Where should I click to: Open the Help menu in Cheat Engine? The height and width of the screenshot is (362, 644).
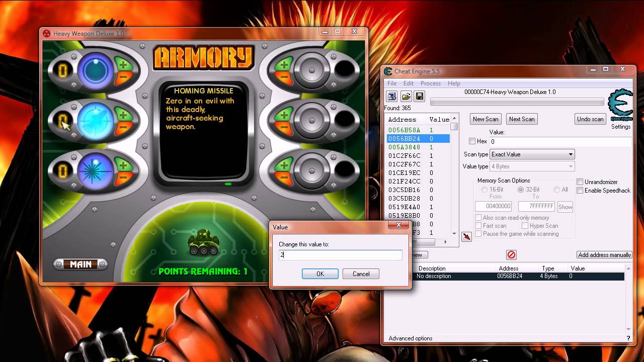pyautogui.click(x=454, y=83)
